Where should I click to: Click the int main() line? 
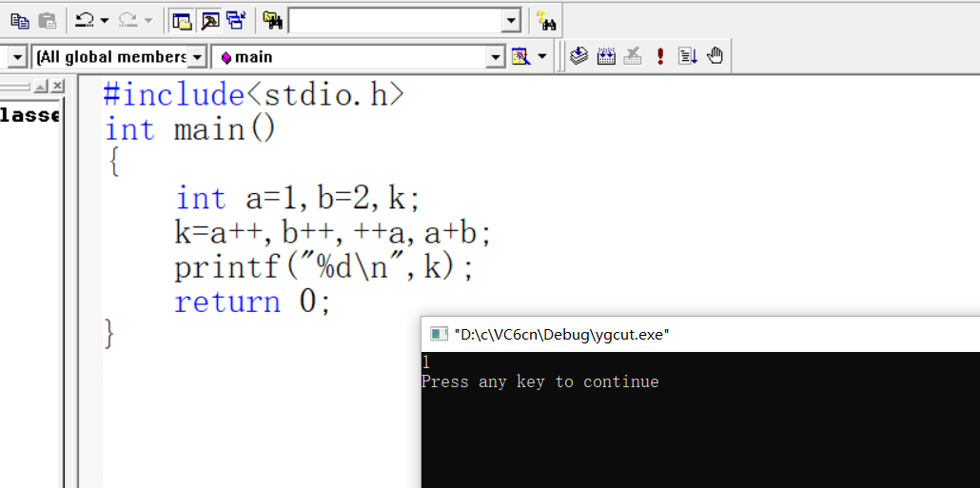[189, 130]
